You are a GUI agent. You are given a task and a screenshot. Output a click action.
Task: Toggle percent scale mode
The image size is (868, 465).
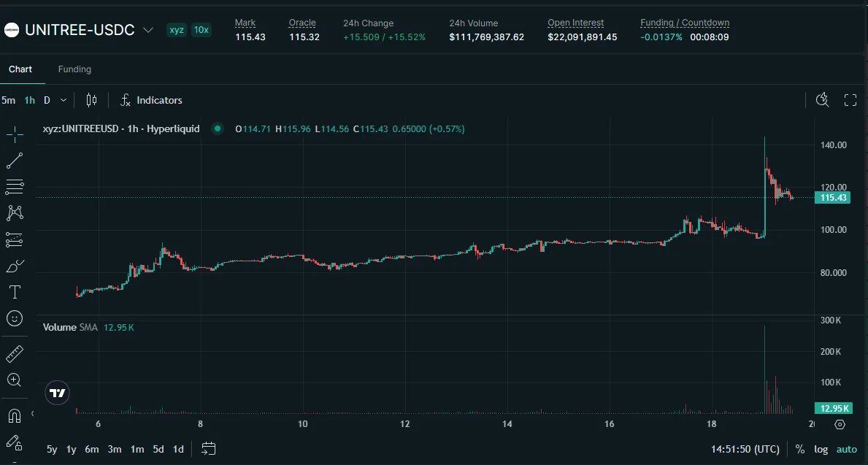coord(800,449)
